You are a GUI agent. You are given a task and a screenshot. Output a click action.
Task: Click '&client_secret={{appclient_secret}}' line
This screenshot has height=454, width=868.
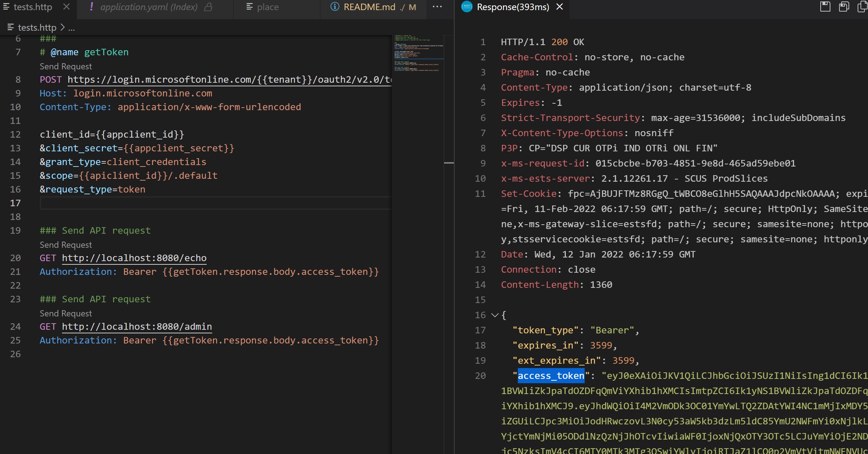(x=137, y=148)
